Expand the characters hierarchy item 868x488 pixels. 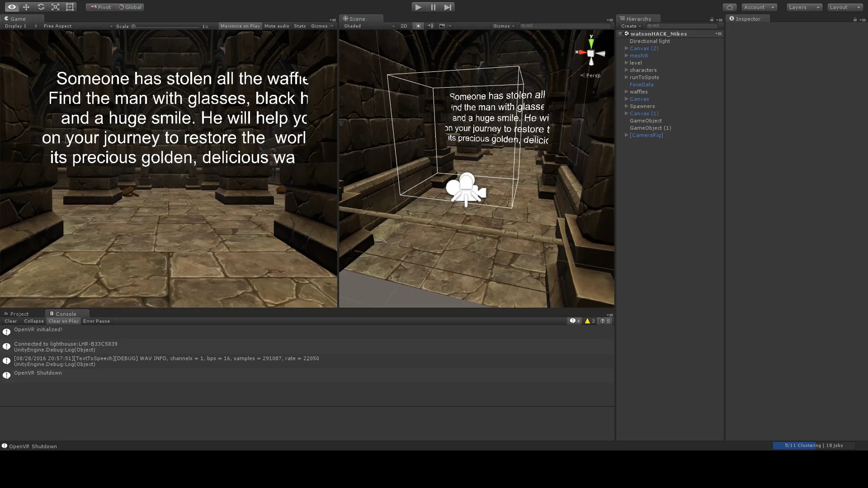[626, 70]
